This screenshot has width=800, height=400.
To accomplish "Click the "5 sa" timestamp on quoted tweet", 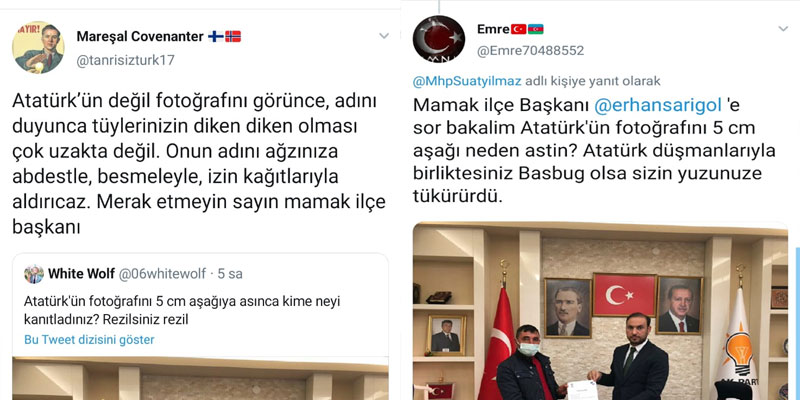I will [230, 274].
